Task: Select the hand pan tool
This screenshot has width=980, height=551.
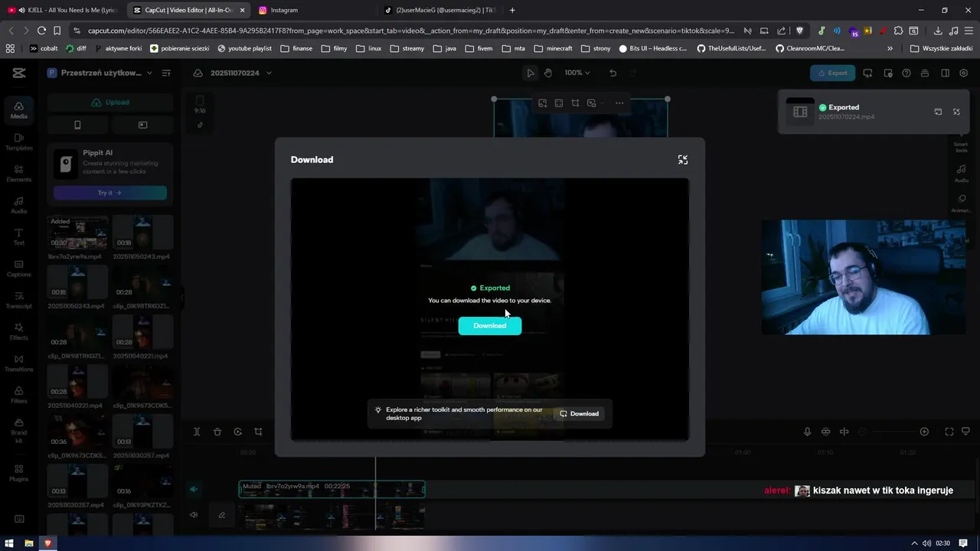Action: click(x=548, y=73)
